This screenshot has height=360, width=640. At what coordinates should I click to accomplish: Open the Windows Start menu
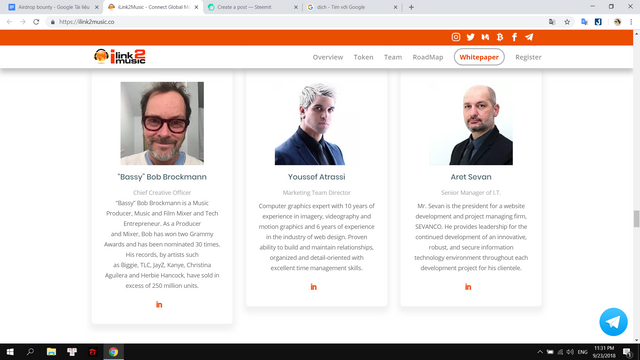10,352
